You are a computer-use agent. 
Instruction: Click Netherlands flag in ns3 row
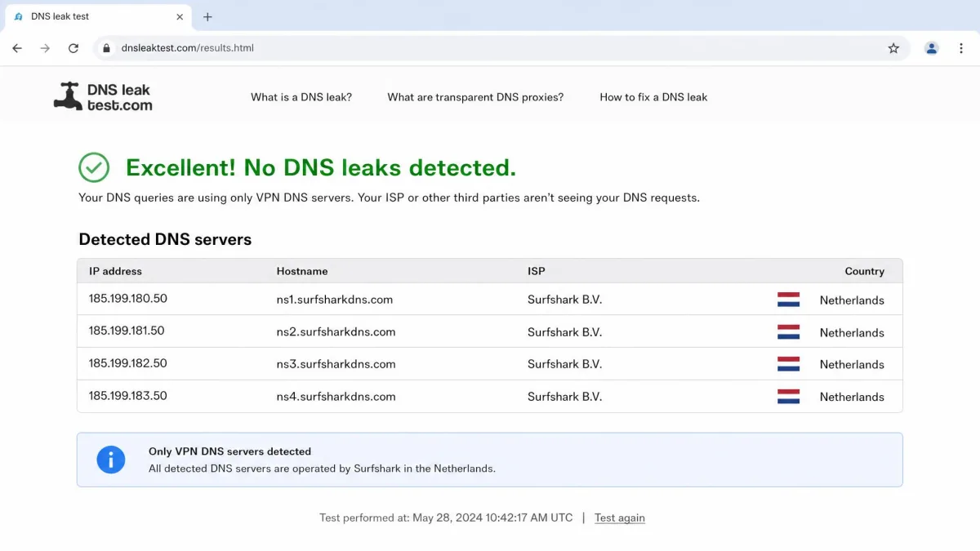pos(788,364)
